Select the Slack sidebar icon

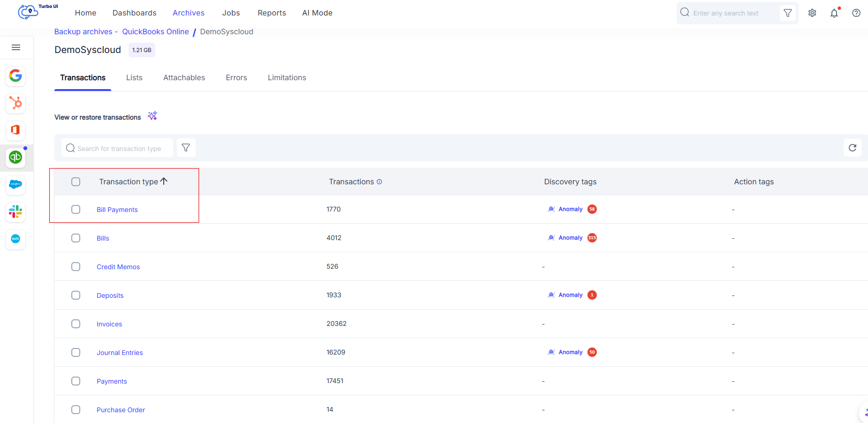[15, 211]
